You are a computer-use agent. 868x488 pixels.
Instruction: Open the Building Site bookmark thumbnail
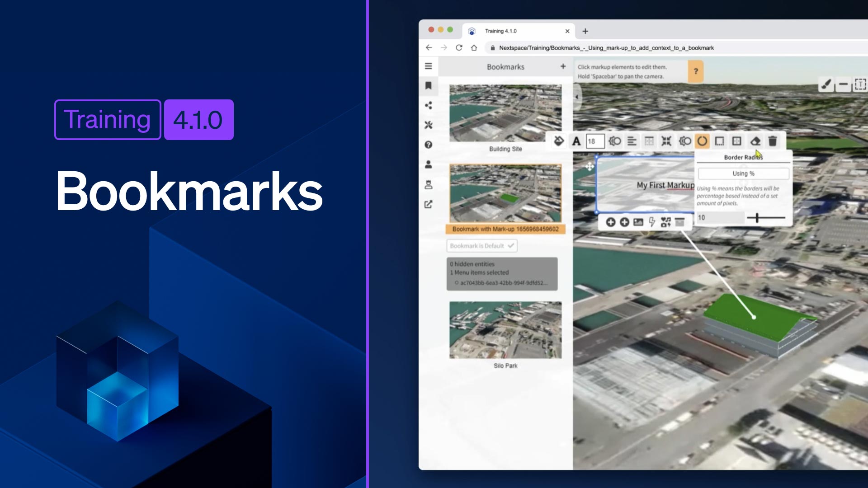505,113
